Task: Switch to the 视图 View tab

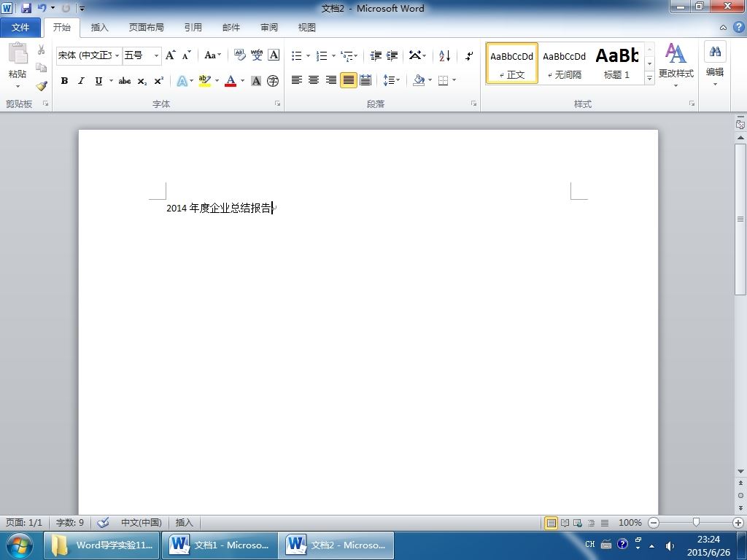Action: tap(307, 28)
